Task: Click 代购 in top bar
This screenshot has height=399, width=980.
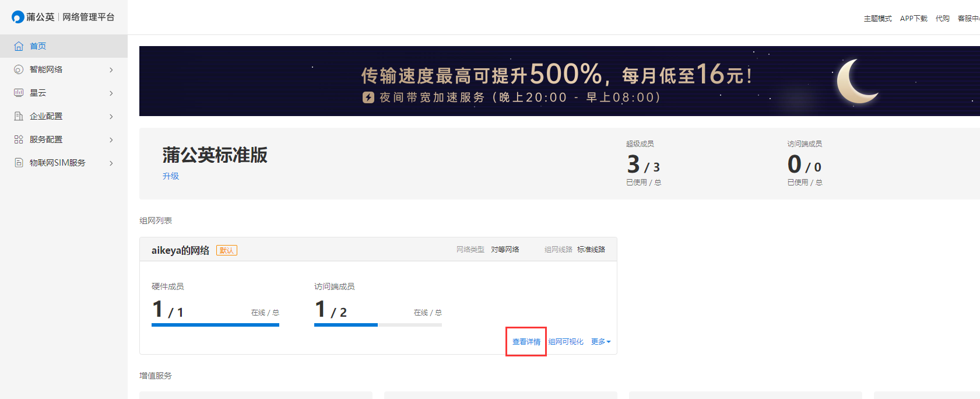Action: point(943,19)
